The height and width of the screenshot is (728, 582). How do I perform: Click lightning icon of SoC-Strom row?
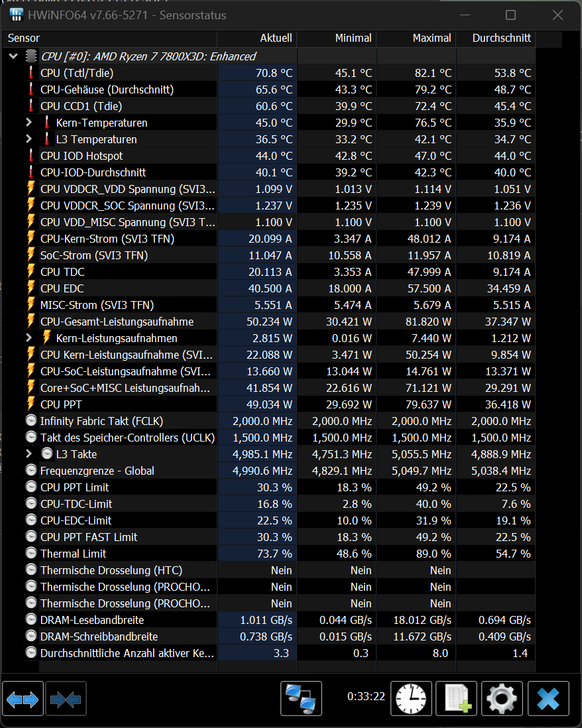point(31,255)
